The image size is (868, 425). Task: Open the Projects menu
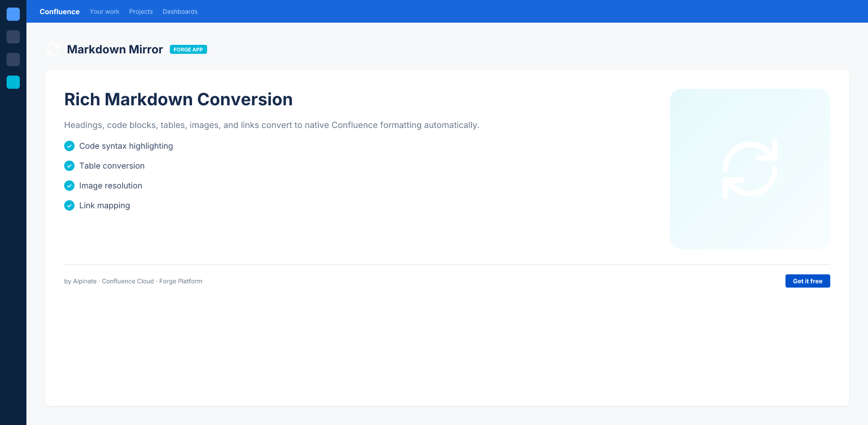click(x=141, y=11)
